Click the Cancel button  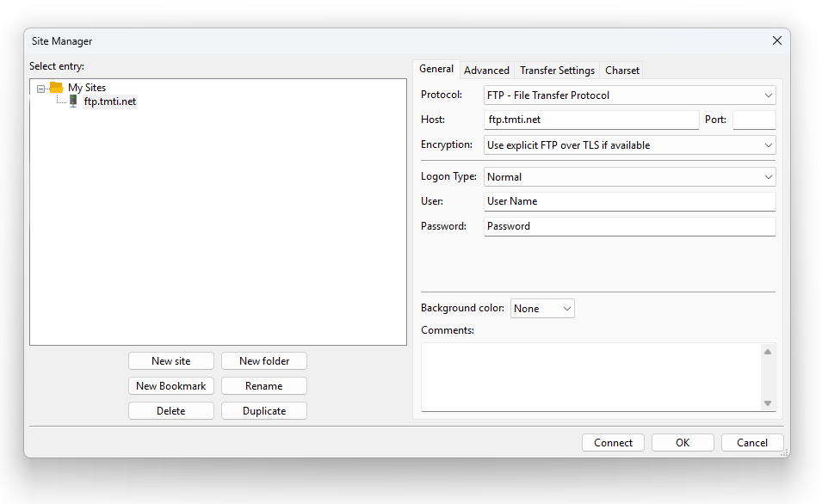(752, 443)
